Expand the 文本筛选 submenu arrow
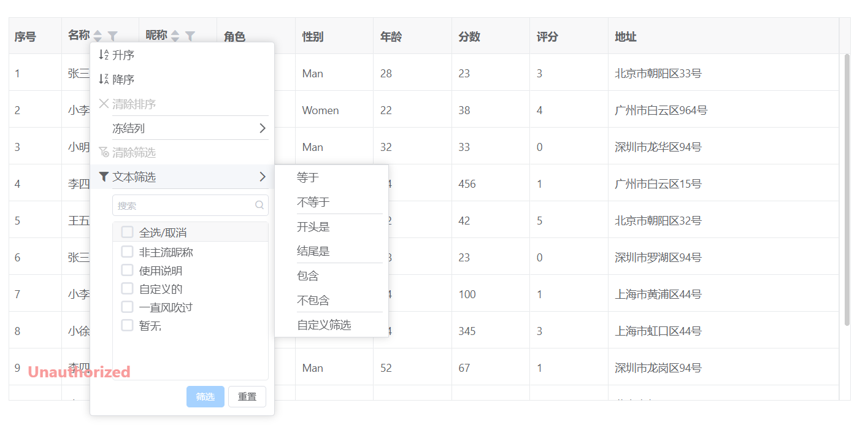Screen dimensions: 868x435 (x=262, y=177)
